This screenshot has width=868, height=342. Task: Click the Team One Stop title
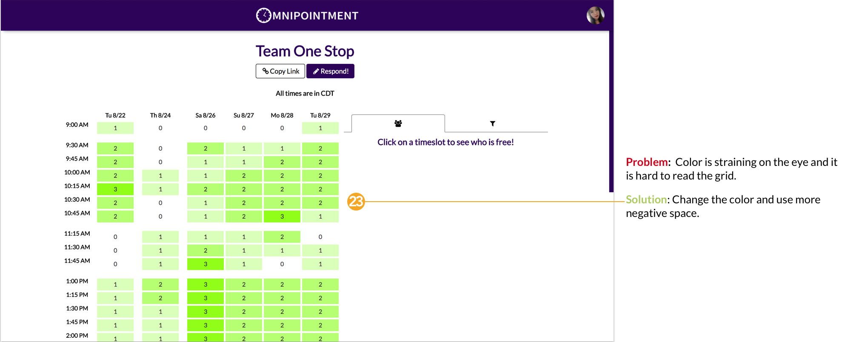[x=305, y=51]
